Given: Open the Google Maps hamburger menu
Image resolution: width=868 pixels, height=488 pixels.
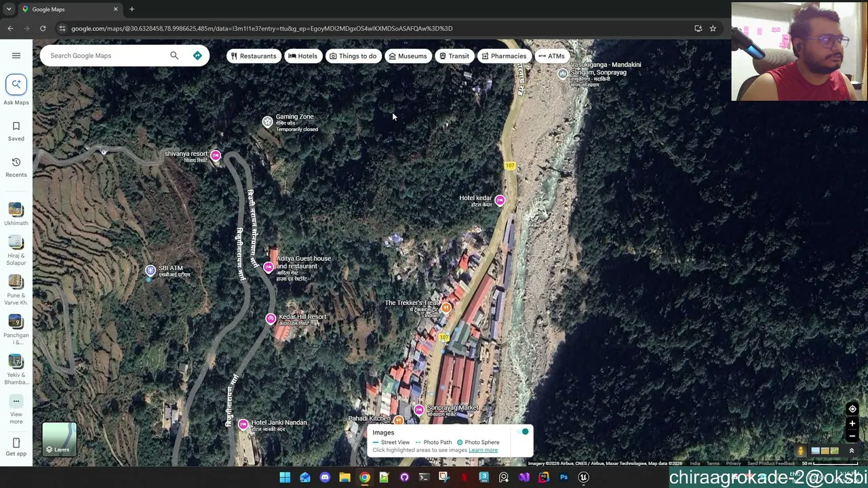Looking at the screenshot, I should (x=16, y=56).
